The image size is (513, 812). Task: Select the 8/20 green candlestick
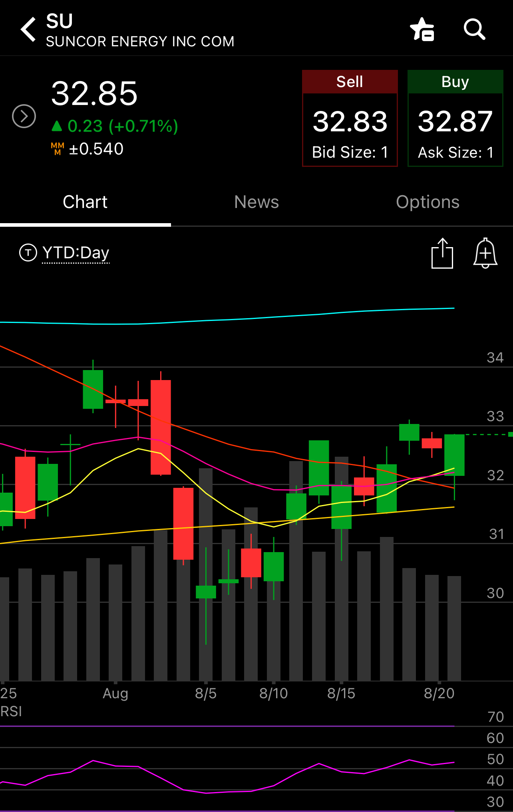coord(454,455)
